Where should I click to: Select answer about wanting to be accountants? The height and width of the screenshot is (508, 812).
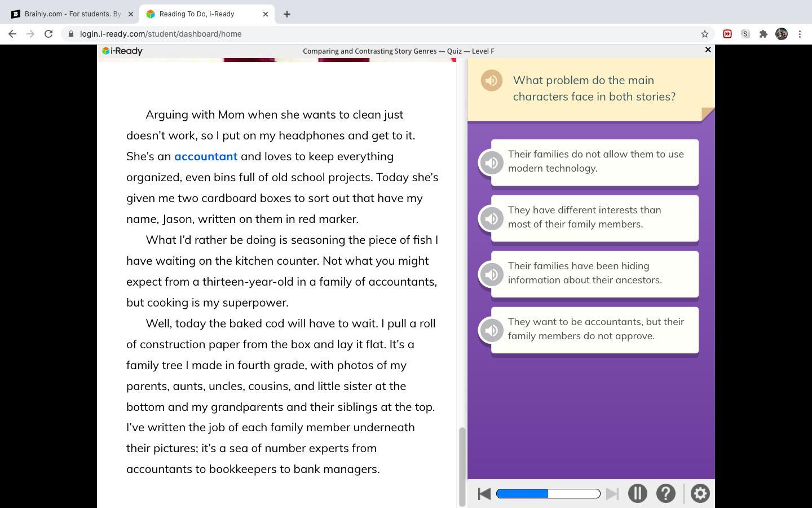point(595,329)
